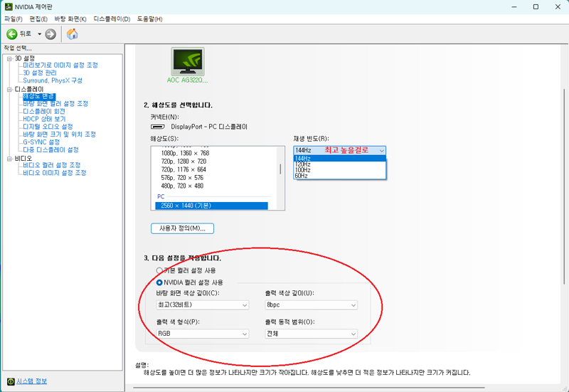Open 3D 설정 관리 page

(40, 73)
